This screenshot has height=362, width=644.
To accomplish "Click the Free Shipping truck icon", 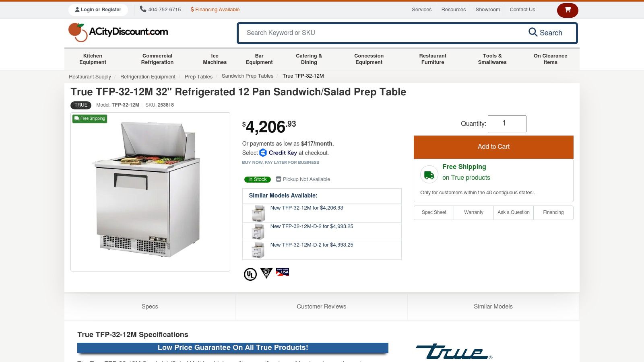I will coord(429,175).
